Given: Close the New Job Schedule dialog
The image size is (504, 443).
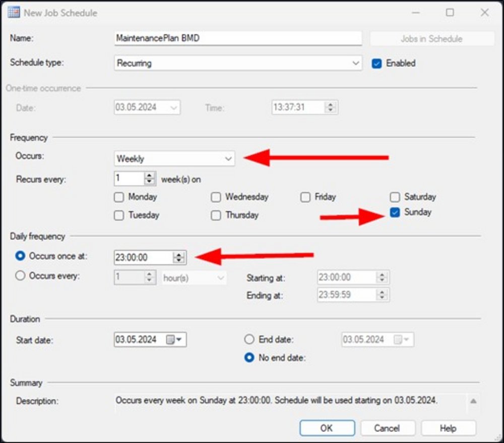Looking at the screenshot, I should click(484, 13).
